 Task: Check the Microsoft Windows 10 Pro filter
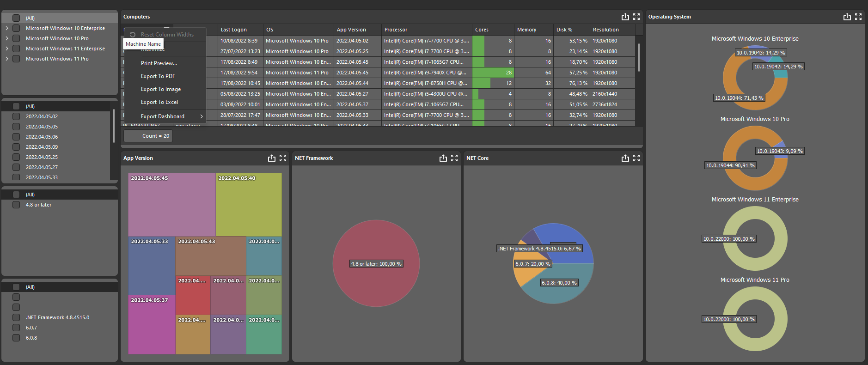pyautogui.click(x=16, y=38)
